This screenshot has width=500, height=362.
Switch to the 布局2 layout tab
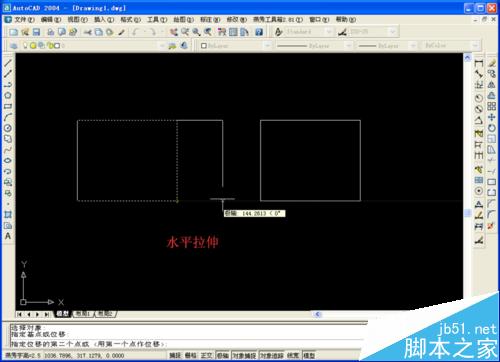(105, 314)
